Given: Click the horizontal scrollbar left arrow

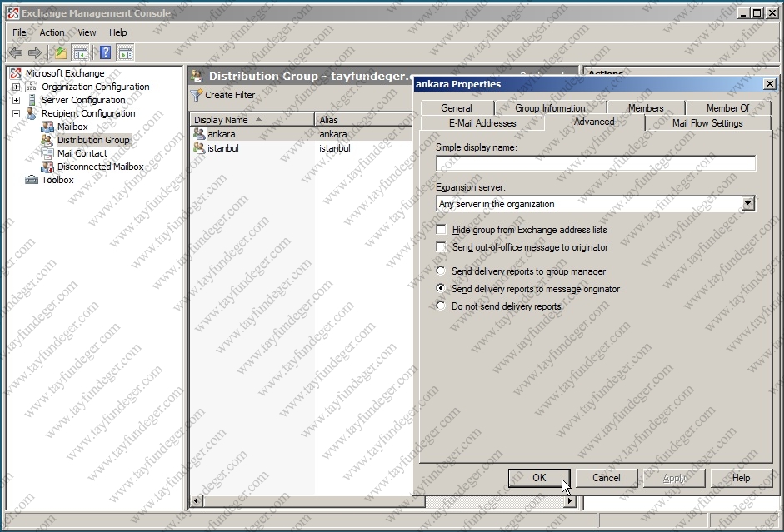Looking at the screenshot, I should [197, 500].
